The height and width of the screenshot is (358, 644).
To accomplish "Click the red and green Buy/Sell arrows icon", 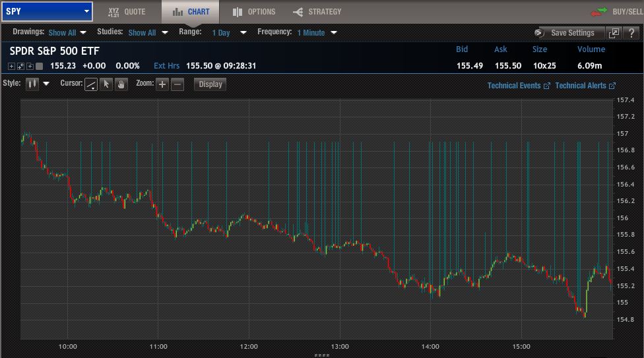I will tap(599, 11).
